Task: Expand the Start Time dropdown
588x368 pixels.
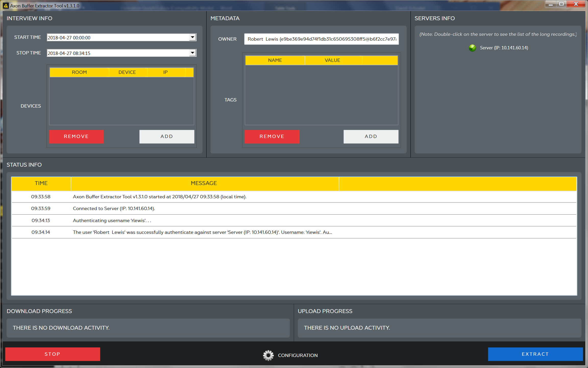Action: pyautogui.click(x=192, y=37)
